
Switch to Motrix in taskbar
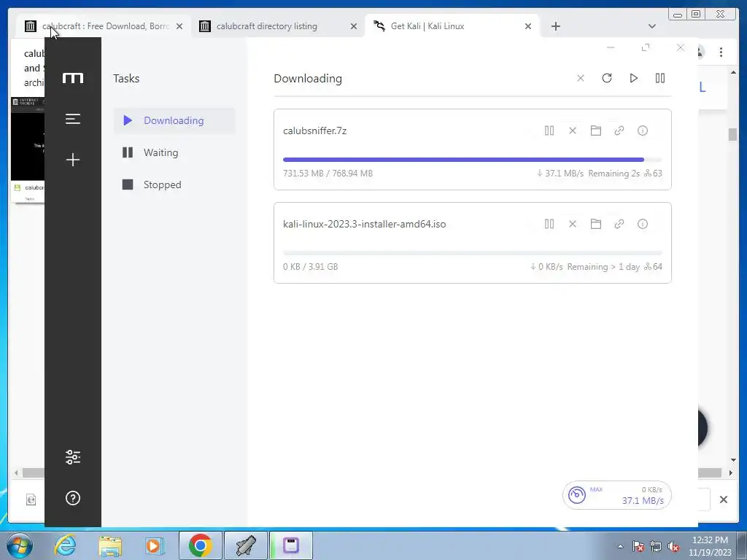pos(291,545)
